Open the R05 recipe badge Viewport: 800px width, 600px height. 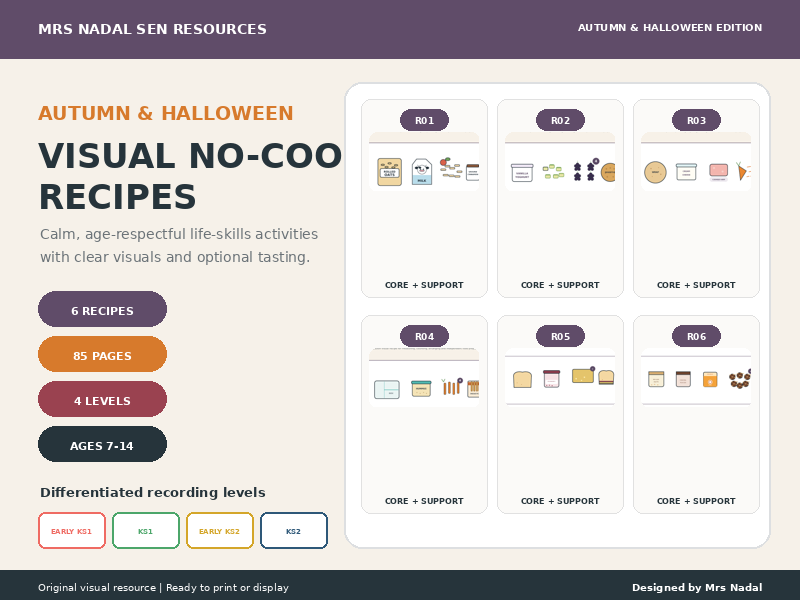(560, 336)
